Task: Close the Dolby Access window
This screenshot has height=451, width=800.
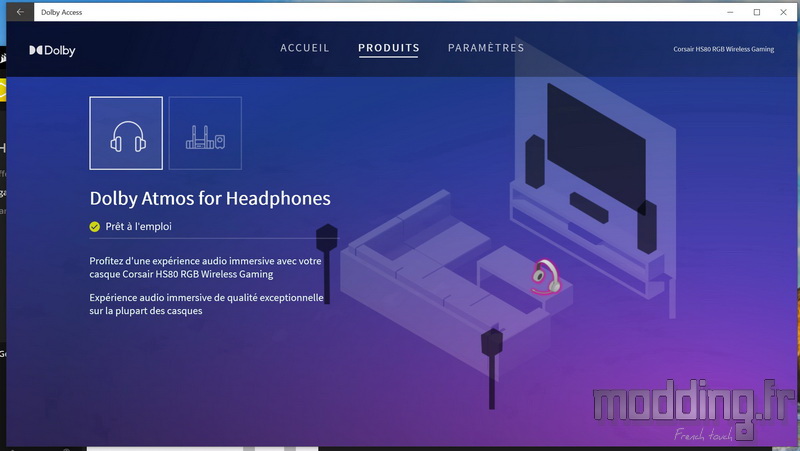Action: point(783,12)
